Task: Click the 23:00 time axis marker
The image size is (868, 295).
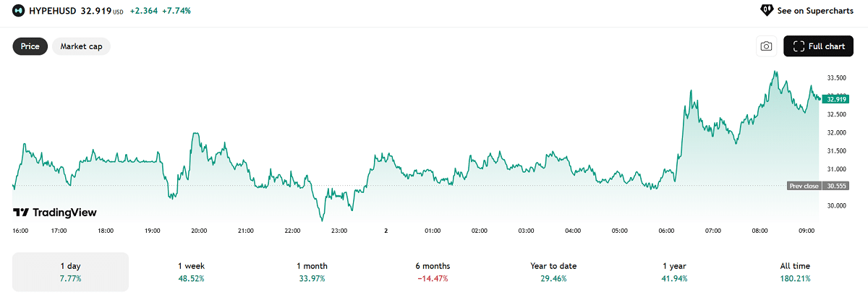Action: (x=339, y=231)
